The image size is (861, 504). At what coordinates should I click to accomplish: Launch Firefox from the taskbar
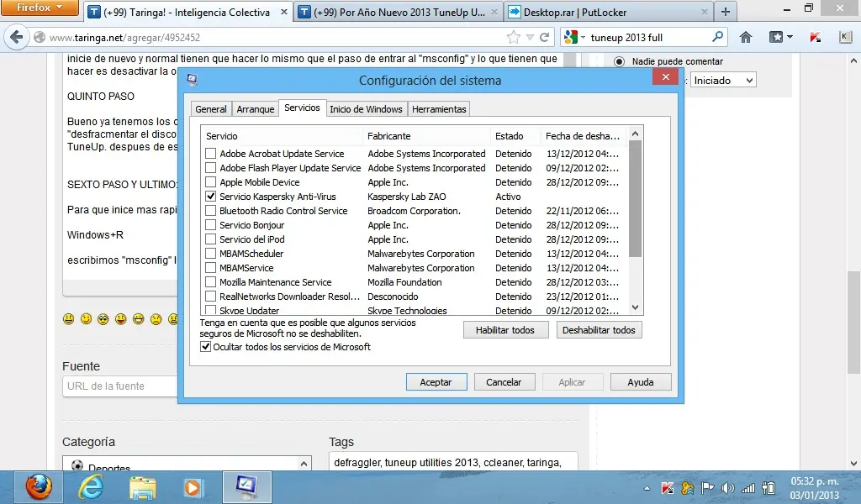tap(39, 487)
